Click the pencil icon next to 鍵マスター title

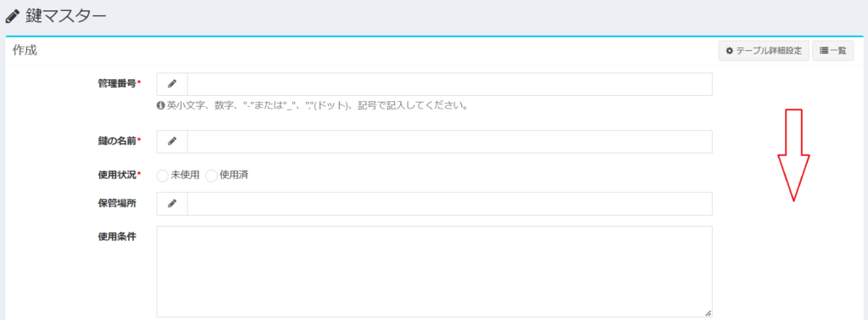(12, 18)
